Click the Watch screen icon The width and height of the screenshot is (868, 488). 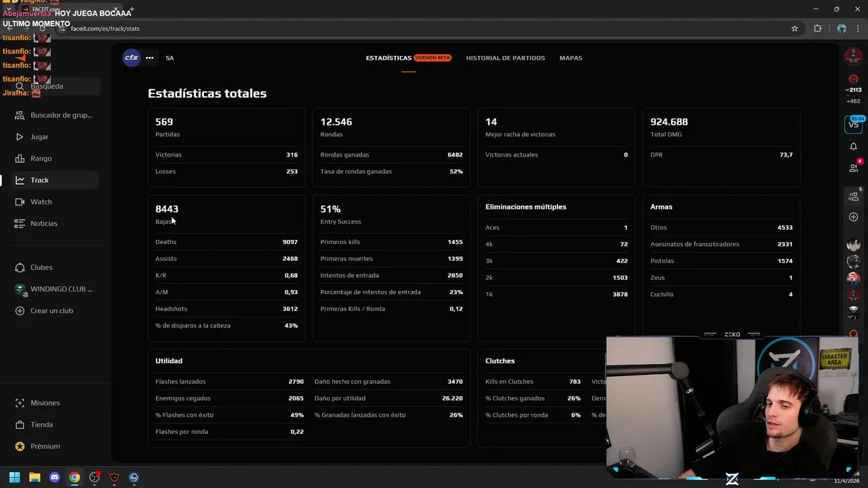point(20,202)
